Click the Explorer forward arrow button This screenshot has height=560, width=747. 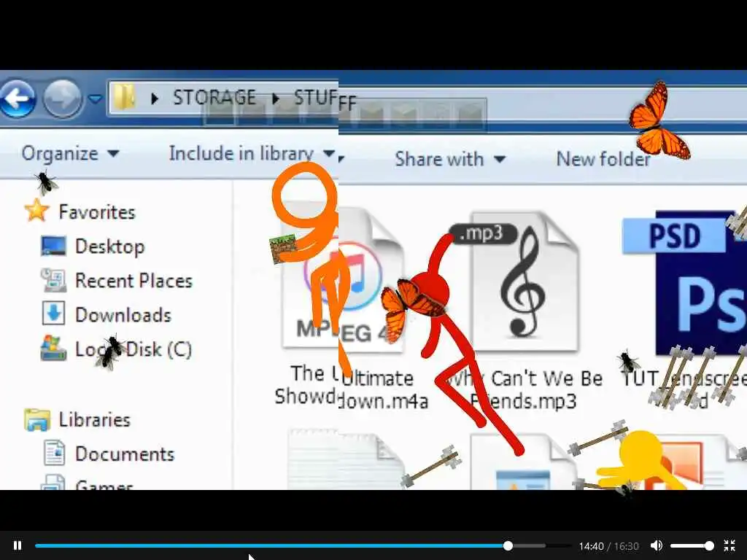coord(63,98)
